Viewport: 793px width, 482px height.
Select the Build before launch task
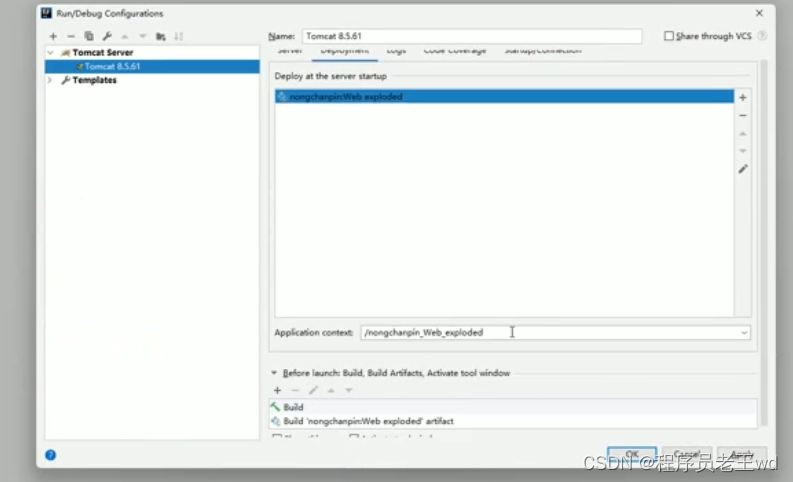[513, 407]
